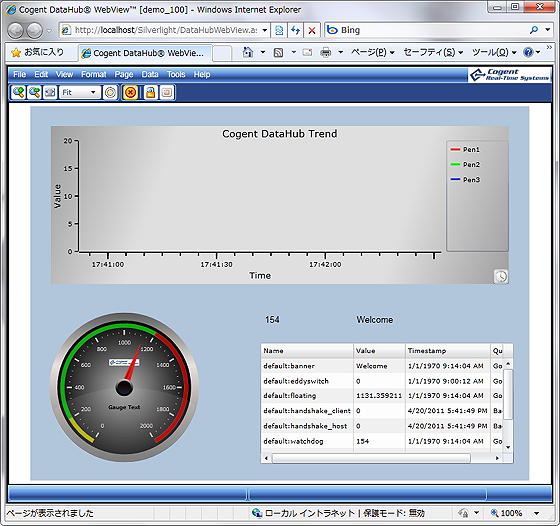Click the fit-to-width toolbar icon
The image size is (560, 526).
point(50,92)
